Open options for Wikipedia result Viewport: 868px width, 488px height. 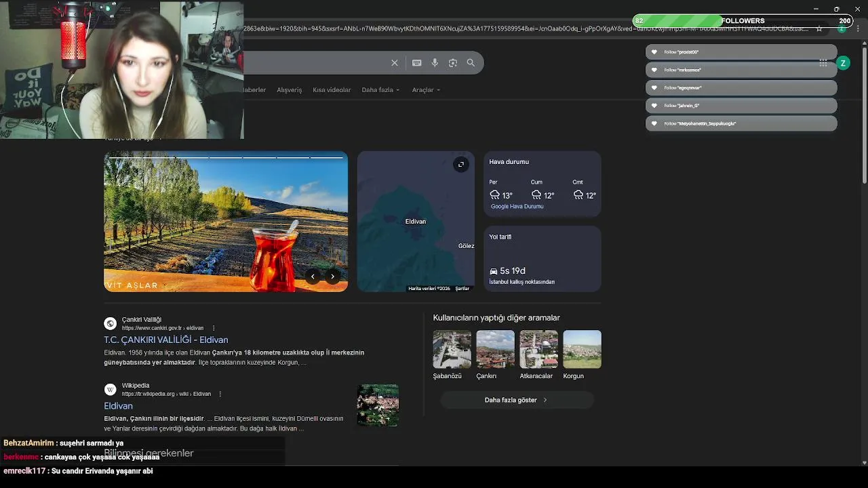[220, 394]
